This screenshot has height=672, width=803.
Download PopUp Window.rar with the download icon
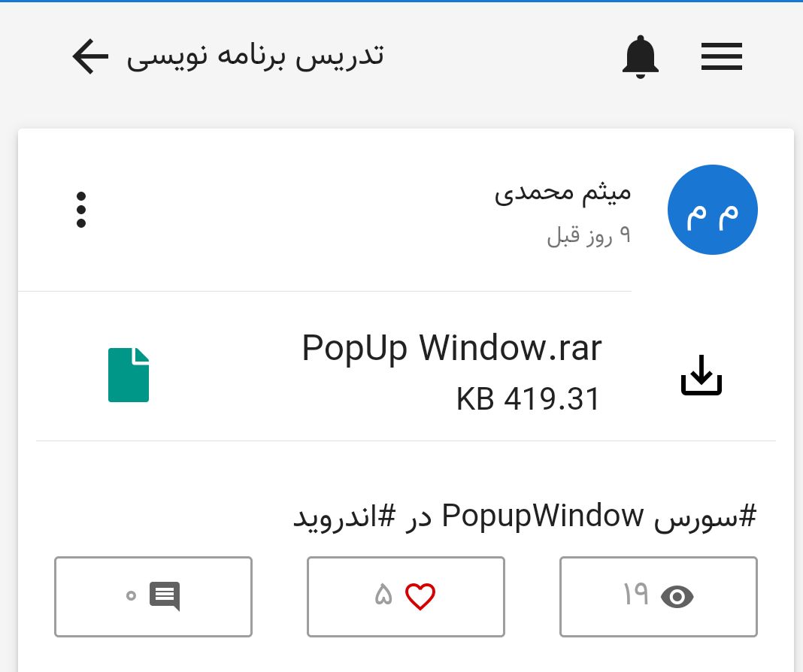(701, 375)
